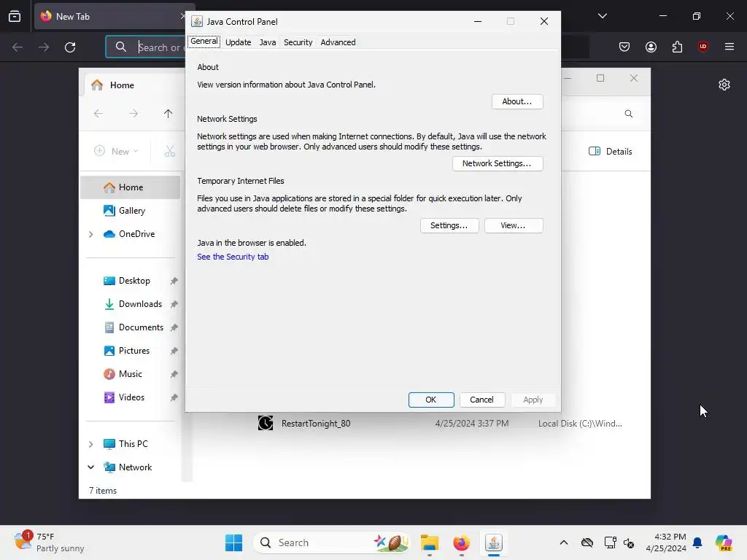Open the weather widget showing 75°F
This screenshot has width=747, height=560.
pos(50,542)
